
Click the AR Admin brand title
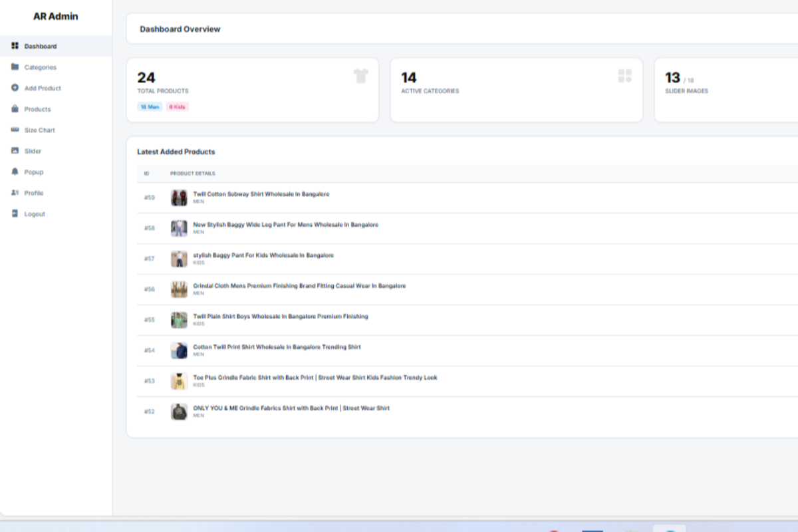click(x=56, y=16)
